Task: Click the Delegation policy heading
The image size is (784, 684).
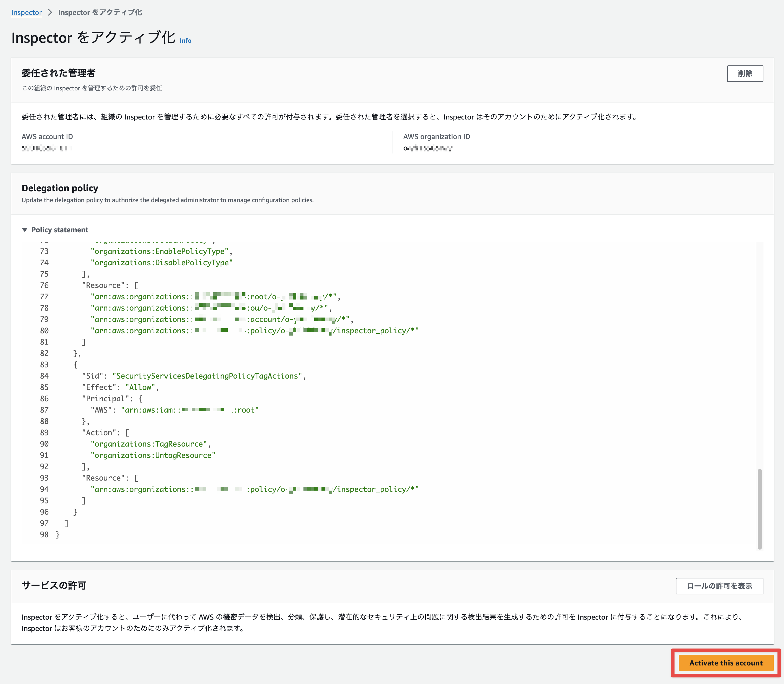Action: click(x=60, y=188)
